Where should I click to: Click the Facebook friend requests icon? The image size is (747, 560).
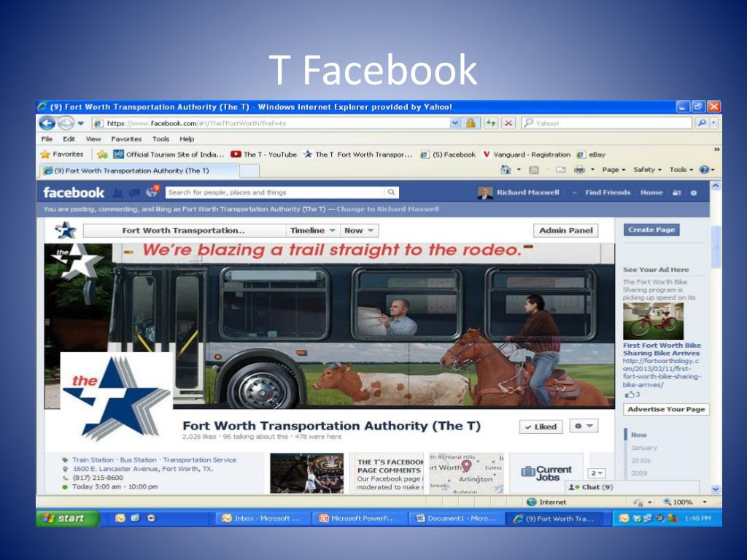[117, 192]
